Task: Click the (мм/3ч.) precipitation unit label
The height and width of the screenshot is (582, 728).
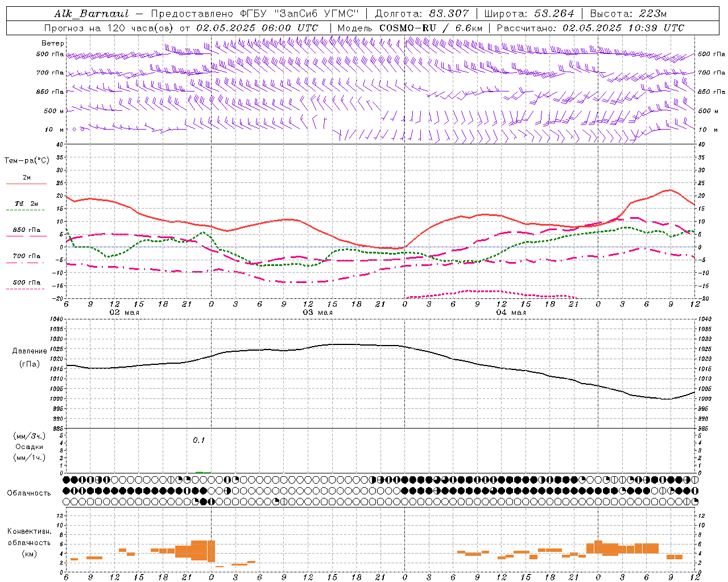Action: 30,436
